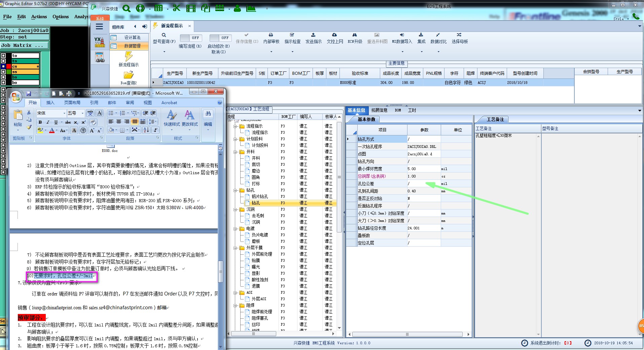The image size is (644, 350).
Task: Close the 新流程指示 tab
Action: coord(189,26)
